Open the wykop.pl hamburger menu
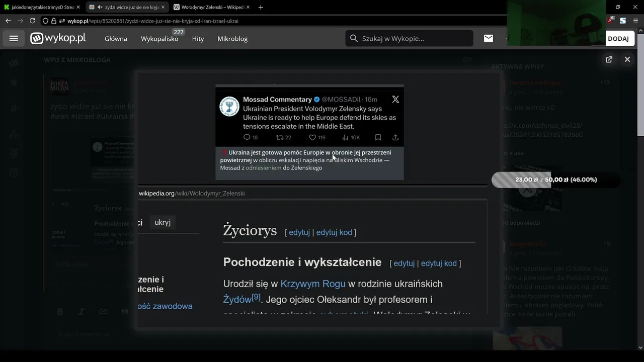644x362 pixels. click(14, 39)
